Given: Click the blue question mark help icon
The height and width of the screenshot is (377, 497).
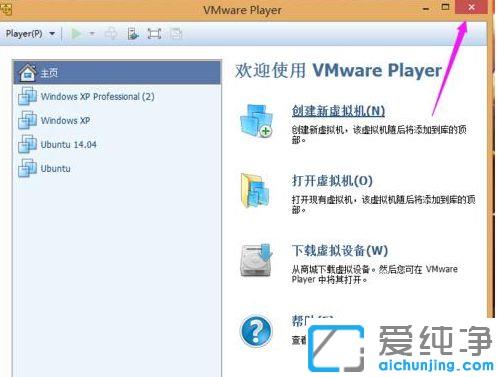Looking at the screenshot, I should pos(256,331).
